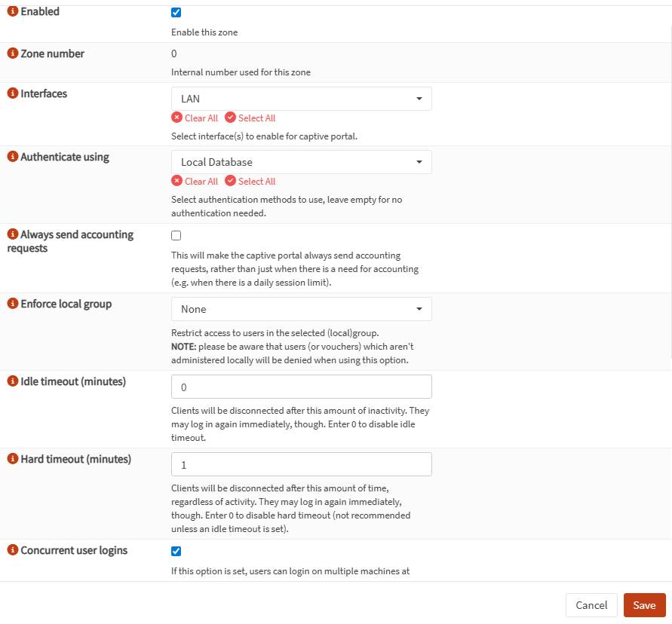Uncheck the Enabled zone checkbox

point(176,13)
